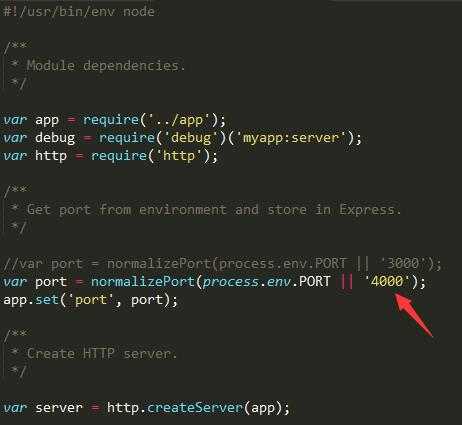The image size is (462, 425).
Task: Click the commented-out '3000' port value
Action: [403, 264]
